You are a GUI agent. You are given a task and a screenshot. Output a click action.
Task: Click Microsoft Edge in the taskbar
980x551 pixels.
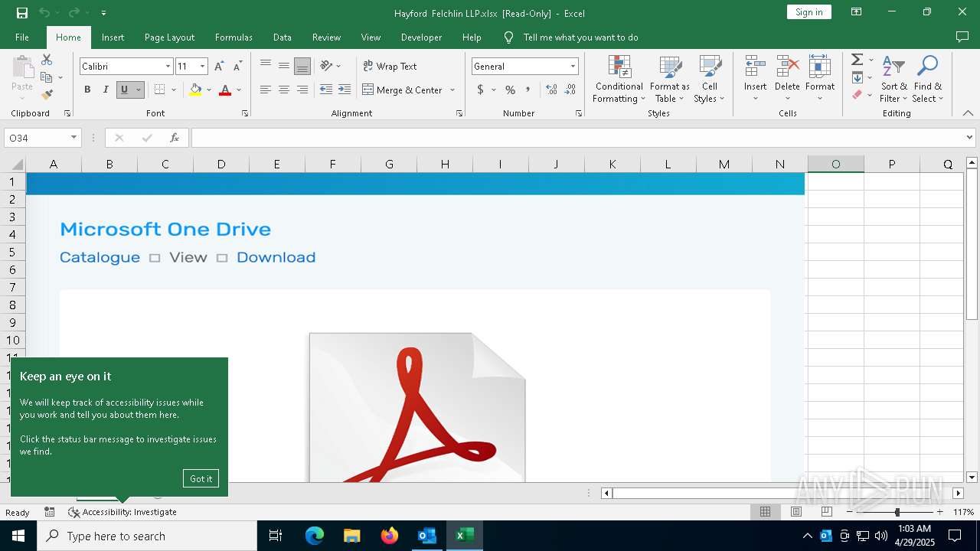coord(315,536)
